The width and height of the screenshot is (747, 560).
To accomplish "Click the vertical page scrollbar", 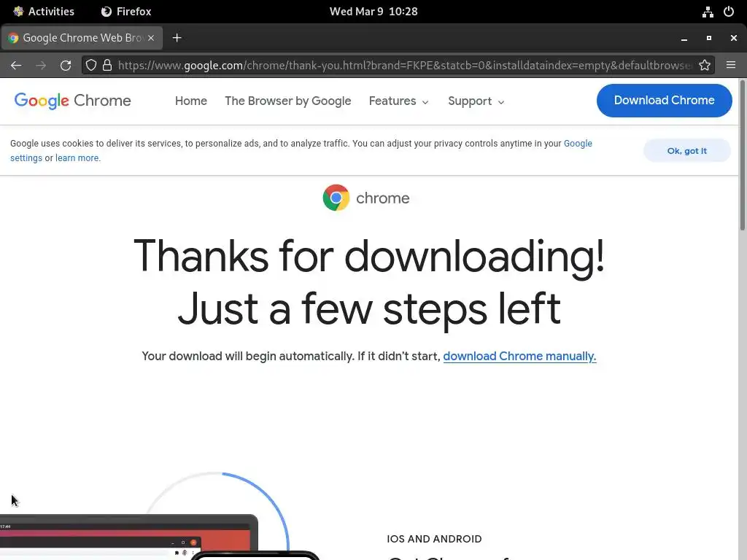I will point(742,156).
